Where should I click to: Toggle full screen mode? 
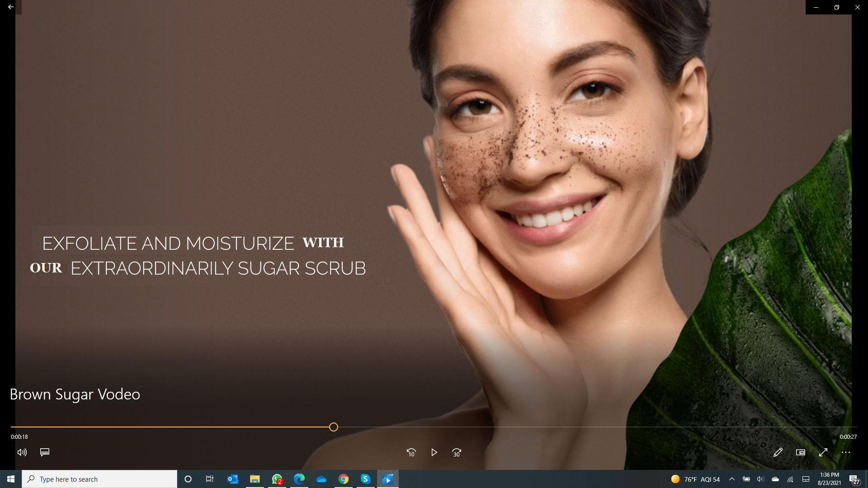pyautogui.click(x=823, y=452)
